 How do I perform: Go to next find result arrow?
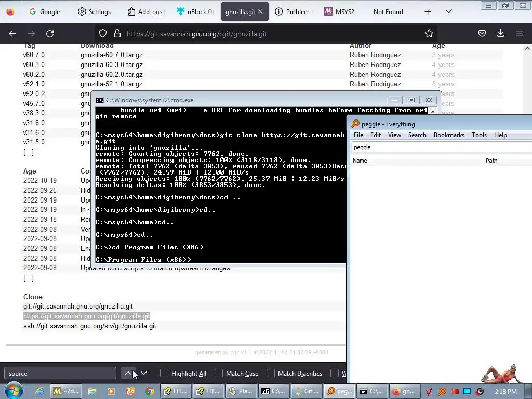coord(144,373)
